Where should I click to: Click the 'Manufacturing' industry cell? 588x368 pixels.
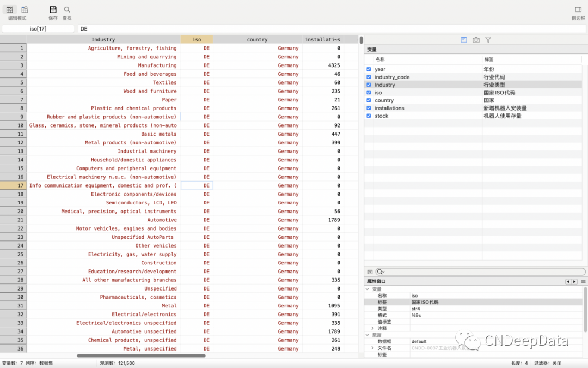coord(103,65)
